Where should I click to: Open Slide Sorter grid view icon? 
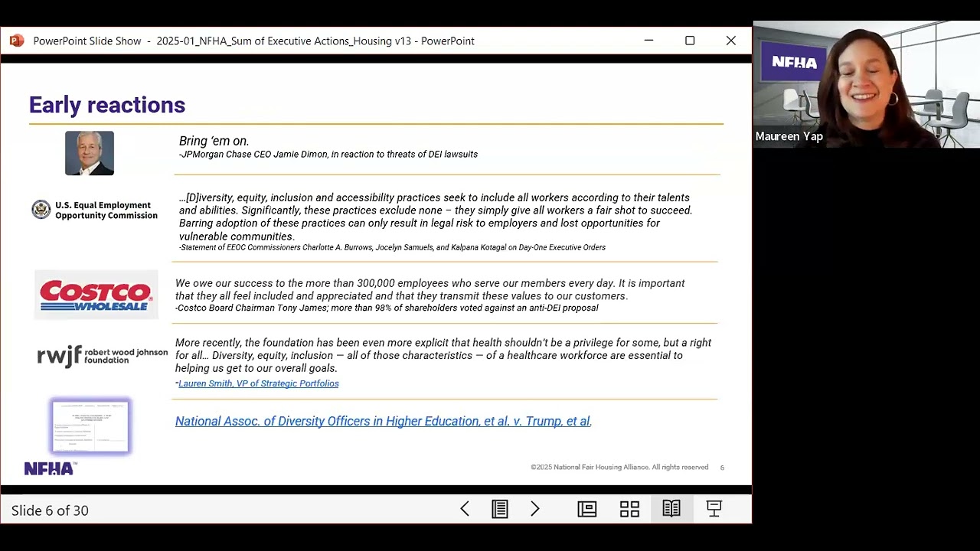[x=629, y=509]
